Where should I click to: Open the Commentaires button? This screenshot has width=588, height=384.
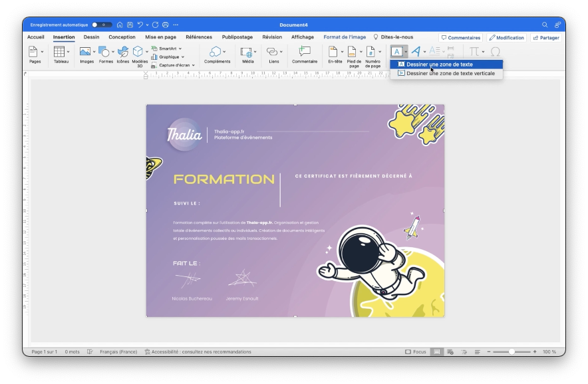pos(460,38)
